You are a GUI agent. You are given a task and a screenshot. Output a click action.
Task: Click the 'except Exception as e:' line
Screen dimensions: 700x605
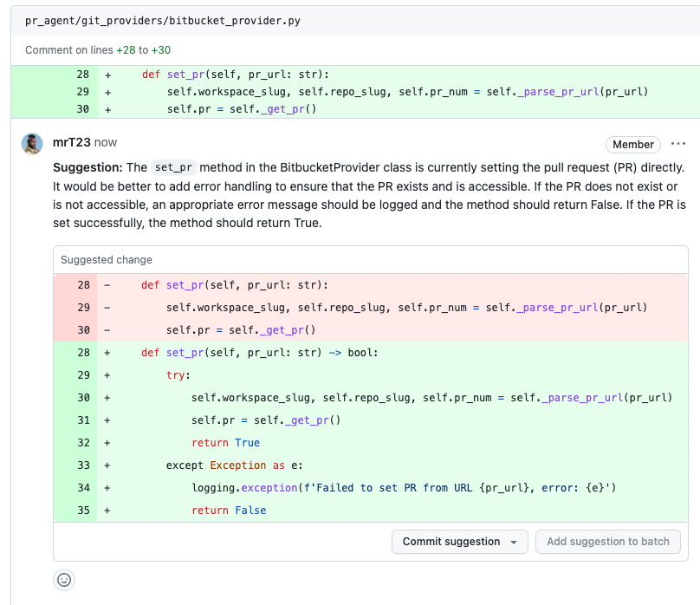(234, 465)
